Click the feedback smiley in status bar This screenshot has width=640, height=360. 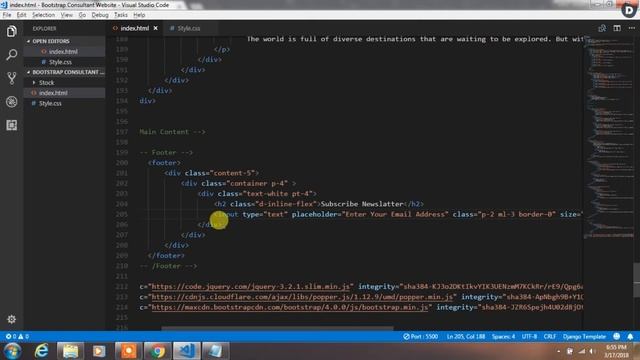pyautogui.click(x=616, y=337)
